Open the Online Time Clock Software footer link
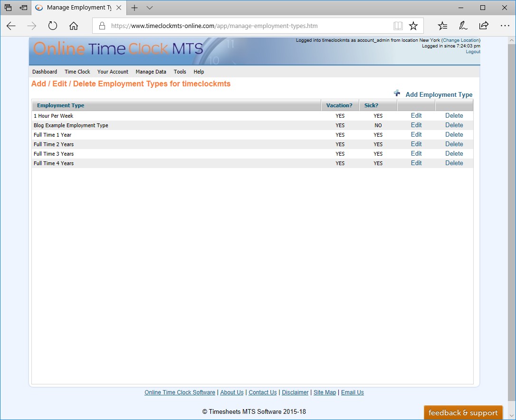Image resolution: width=516 pixels, height=420 pixels. (180, 392)
